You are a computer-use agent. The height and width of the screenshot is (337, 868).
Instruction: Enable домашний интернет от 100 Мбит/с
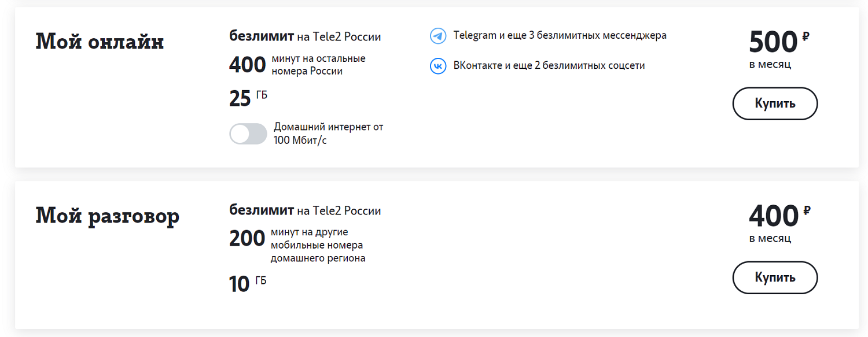[x=248, y=134]
